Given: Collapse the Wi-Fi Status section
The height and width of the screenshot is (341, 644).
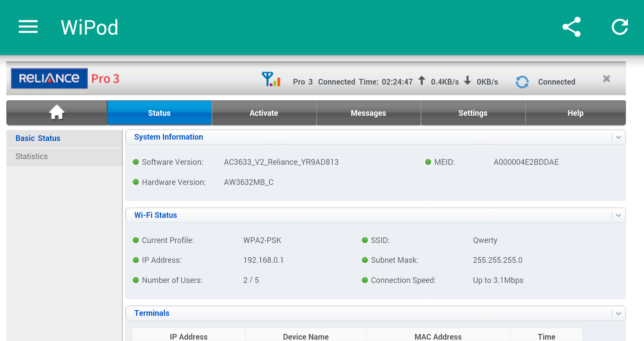Looking at the screenshot, I should [619, 215].
